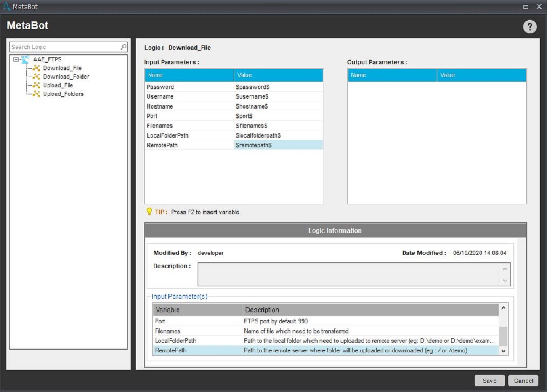Click in the Search Logic field
Image resolution: width=547 pixels, height=392 pixels.
coord(63,47)
